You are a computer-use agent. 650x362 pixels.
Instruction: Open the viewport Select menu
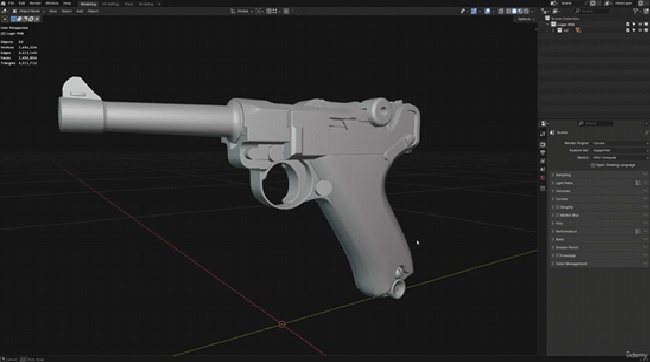66,11
